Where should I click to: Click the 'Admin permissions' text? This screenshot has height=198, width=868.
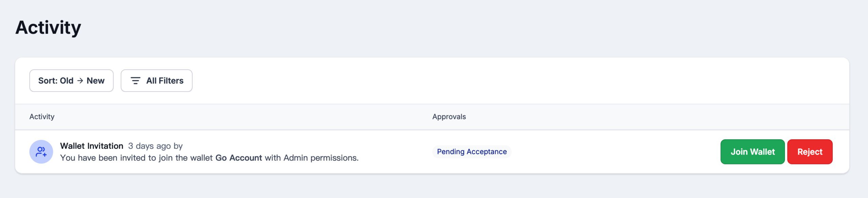pyautogui.click(x=320, y=158)
